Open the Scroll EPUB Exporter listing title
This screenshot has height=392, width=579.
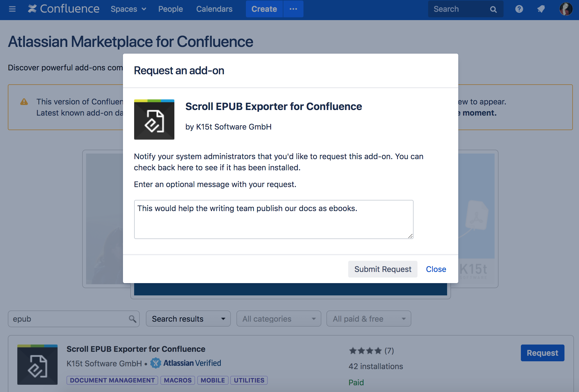[136, 349]
